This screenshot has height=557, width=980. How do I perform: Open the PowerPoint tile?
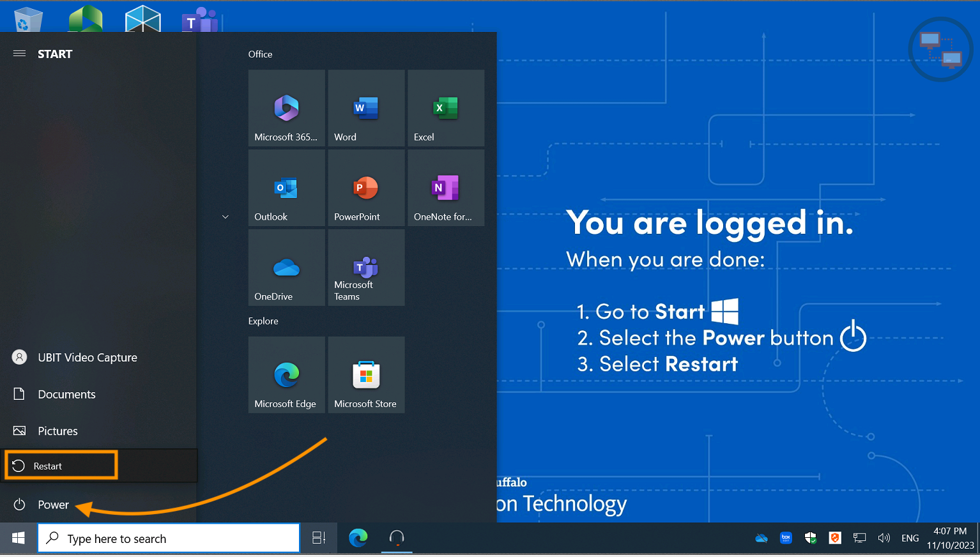coord(366,188)
